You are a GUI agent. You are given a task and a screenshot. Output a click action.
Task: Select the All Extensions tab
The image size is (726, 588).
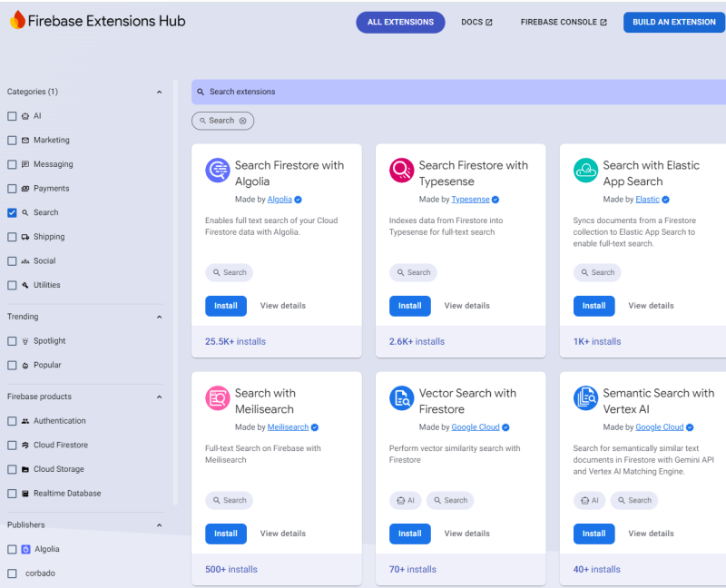click(400, 22)
